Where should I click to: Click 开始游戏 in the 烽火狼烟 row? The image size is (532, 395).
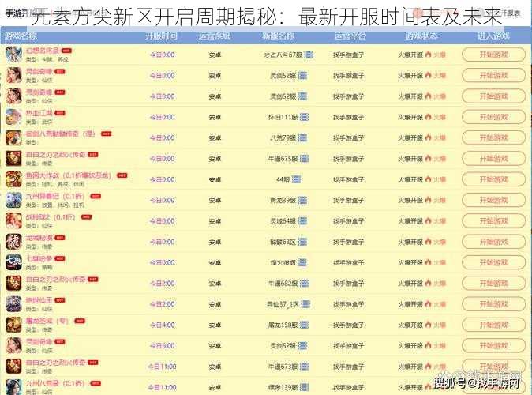click(x=493, y=262)
